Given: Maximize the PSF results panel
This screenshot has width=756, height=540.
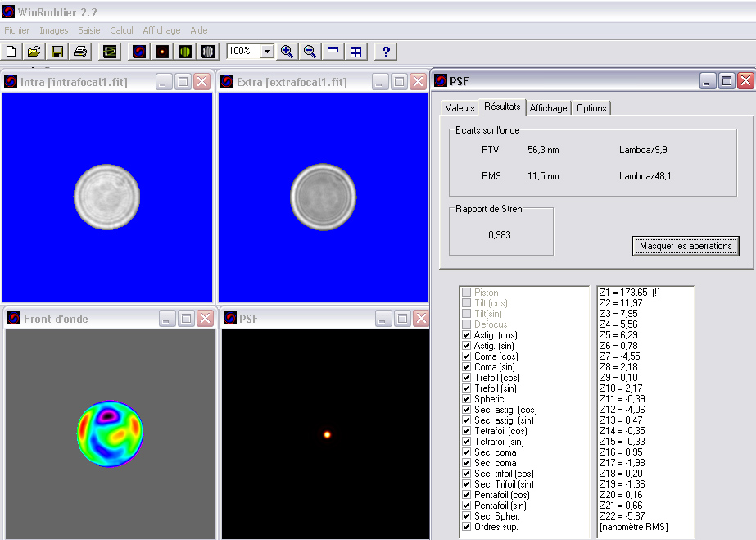Looking at the screenshot, I should (x=727, y=80).
